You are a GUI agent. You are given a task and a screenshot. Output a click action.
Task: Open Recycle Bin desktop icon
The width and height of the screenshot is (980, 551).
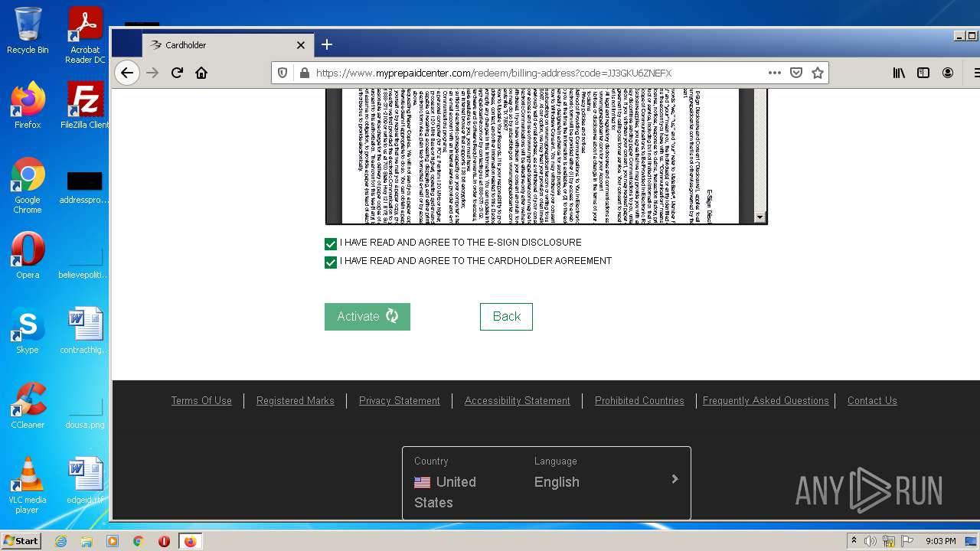pos(28,31)
